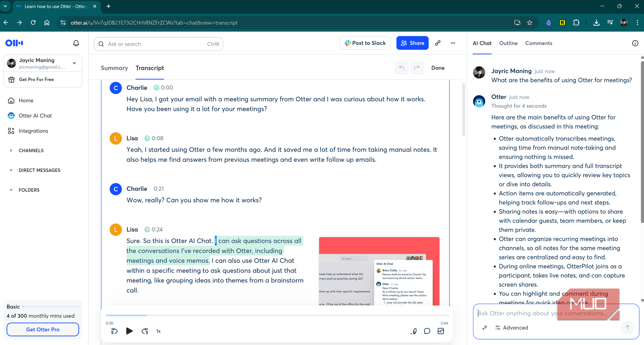The width and height of the screenshot is (644, 345).
Task: Click Done to finish editing
Action: click(x=438, y=68)
